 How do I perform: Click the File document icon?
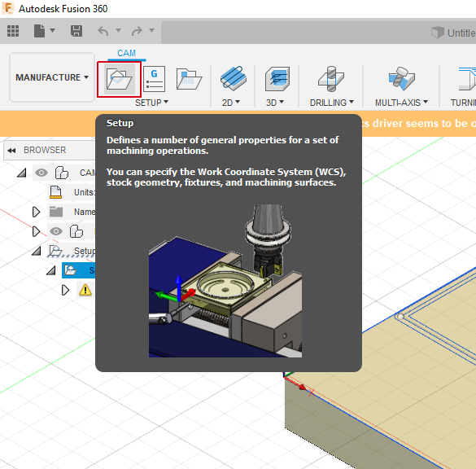click(x=39, y=31)
